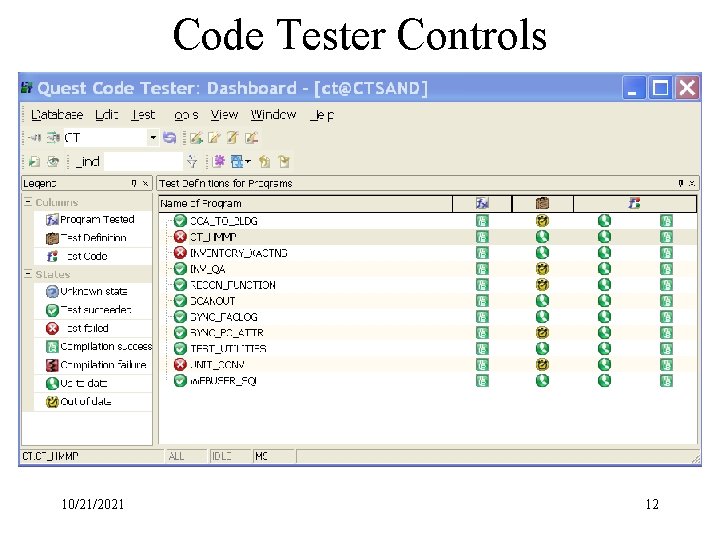
Task: Click the green success icon on SCANOUT row
Action: click(180, 301)
